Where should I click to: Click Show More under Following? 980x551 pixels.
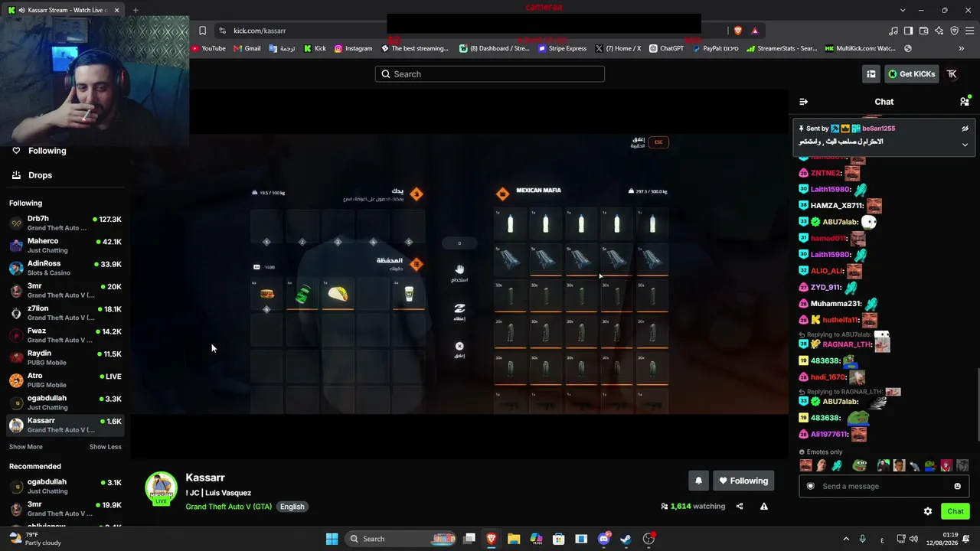pyautogui.click(x=26, y=447)
